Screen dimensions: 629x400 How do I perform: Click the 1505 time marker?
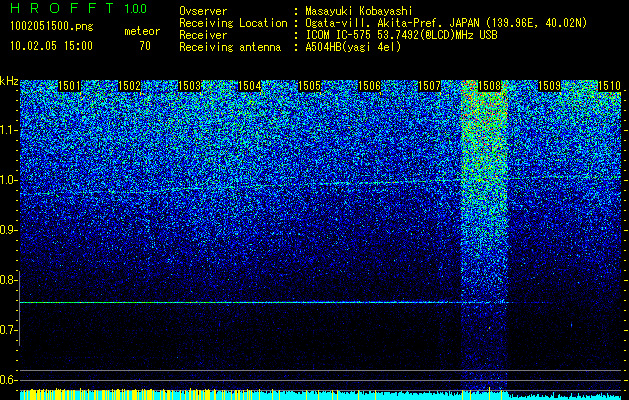pyautogui.click(x=310, y=86)
